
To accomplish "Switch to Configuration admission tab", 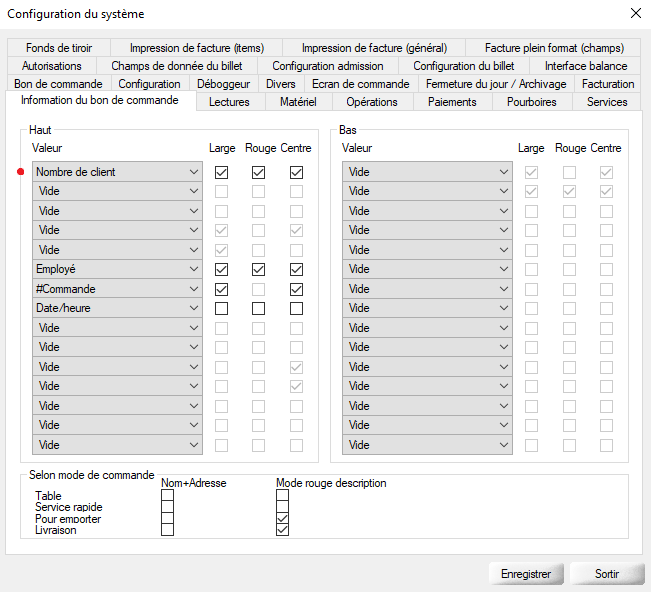I will point(328,66).
